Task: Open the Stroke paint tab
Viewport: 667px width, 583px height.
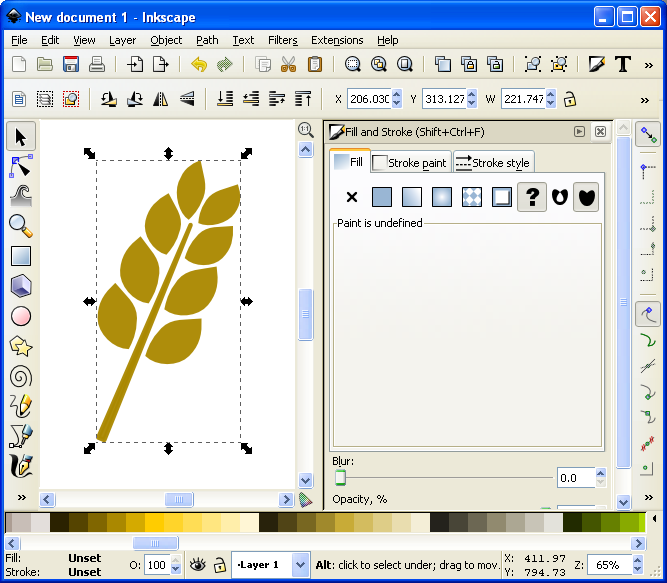Action: click(x=410, y=162)
